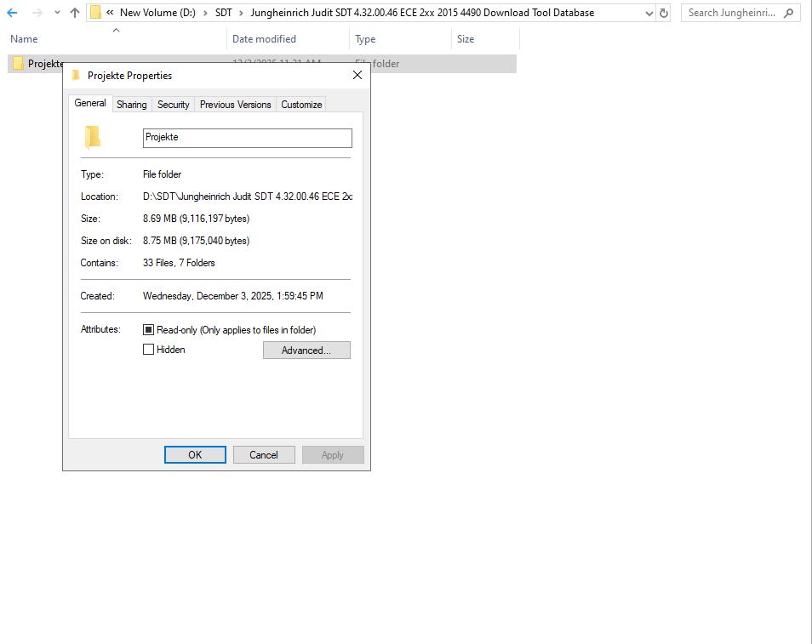Click the Apply button
Viewport: 812px width, 644px height.
[333, 455]
